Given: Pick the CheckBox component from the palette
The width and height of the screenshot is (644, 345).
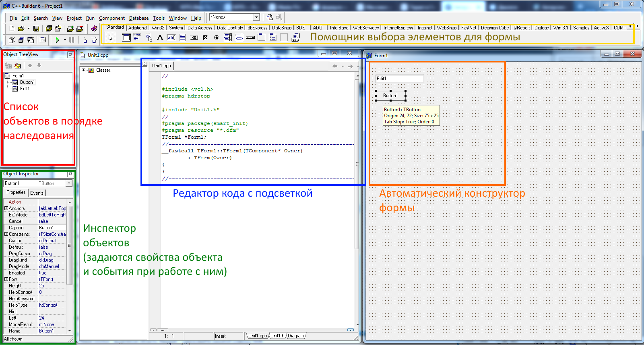Looking at the screenshot, I should [205, 37].
